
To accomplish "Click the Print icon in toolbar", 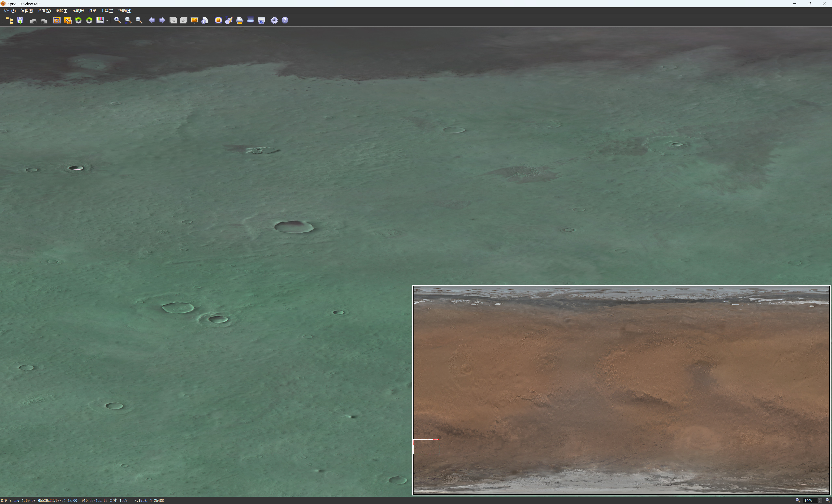I will [x=240, y=21].
